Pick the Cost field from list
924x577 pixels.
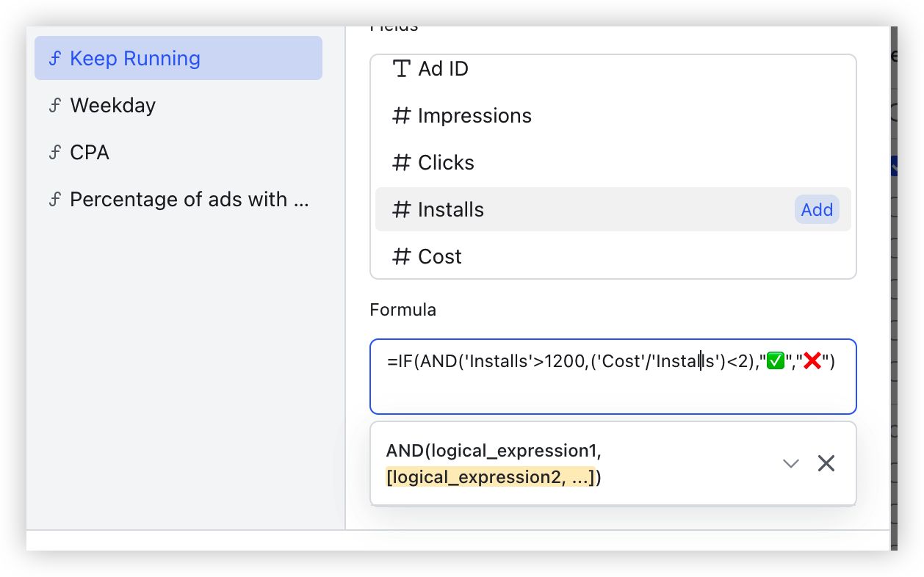439,257
